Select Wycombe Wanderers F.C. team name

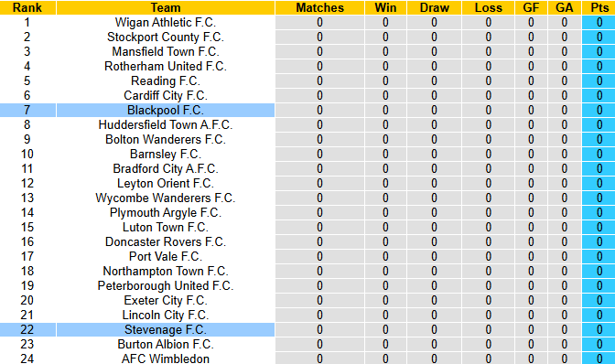click(x=166, y=198)
